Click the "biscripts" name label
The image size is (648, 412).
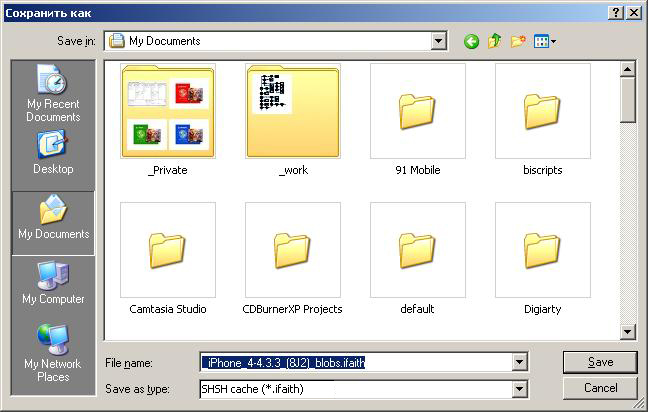pos(543,170)
